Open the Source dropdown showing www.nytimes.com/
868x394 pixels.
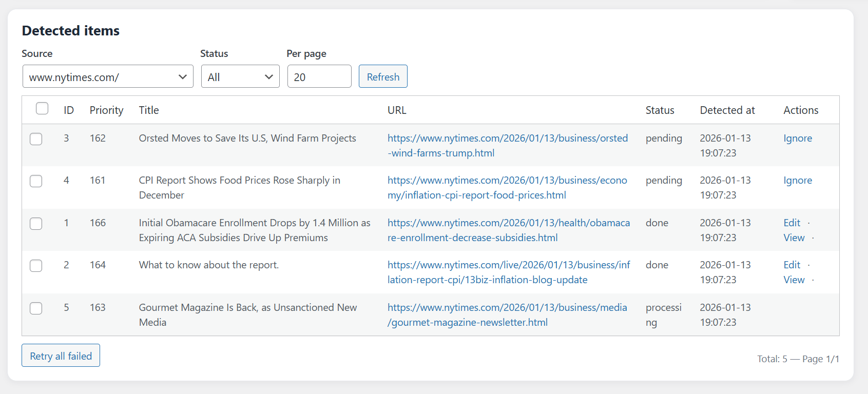pyautogui.click(x=108, y=76)
